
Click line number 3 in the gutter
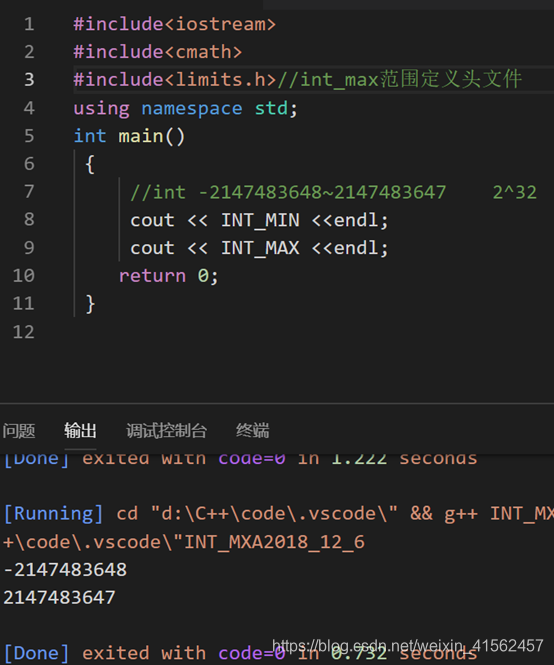(x=29, y=80)
